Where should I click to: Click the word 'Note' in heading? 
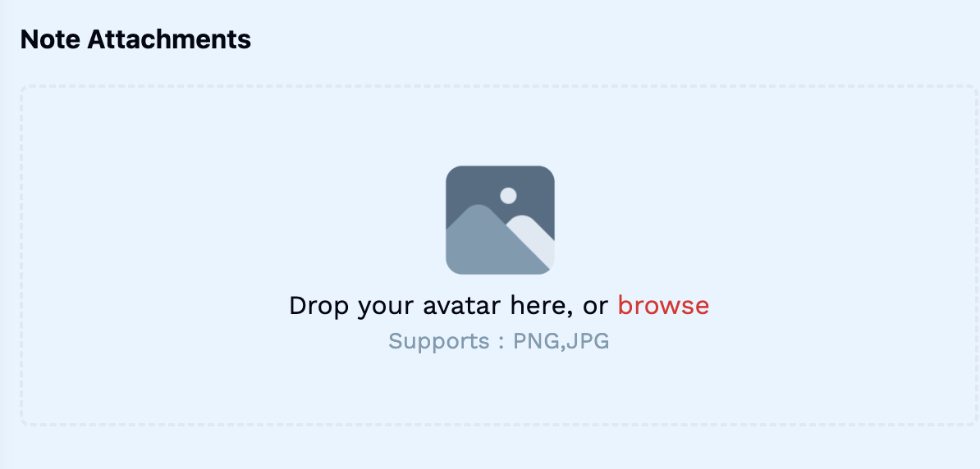50,39
